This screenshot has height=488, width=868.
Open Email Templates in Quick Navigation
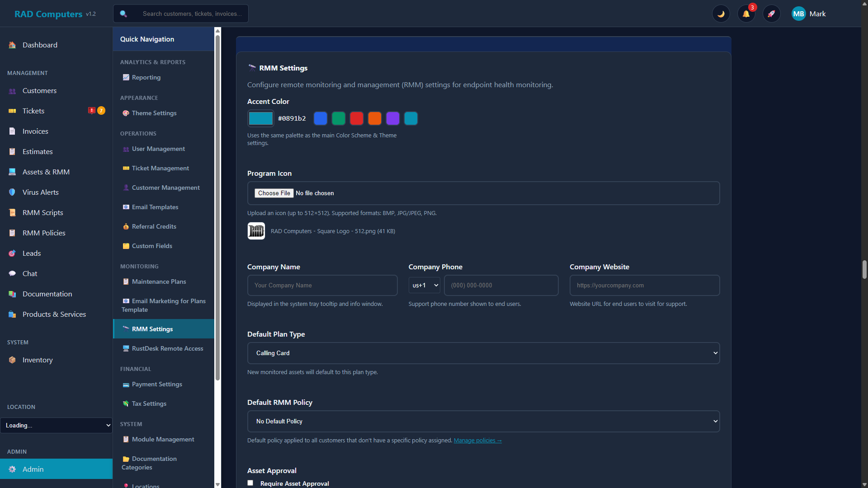[x=155, y=207]
